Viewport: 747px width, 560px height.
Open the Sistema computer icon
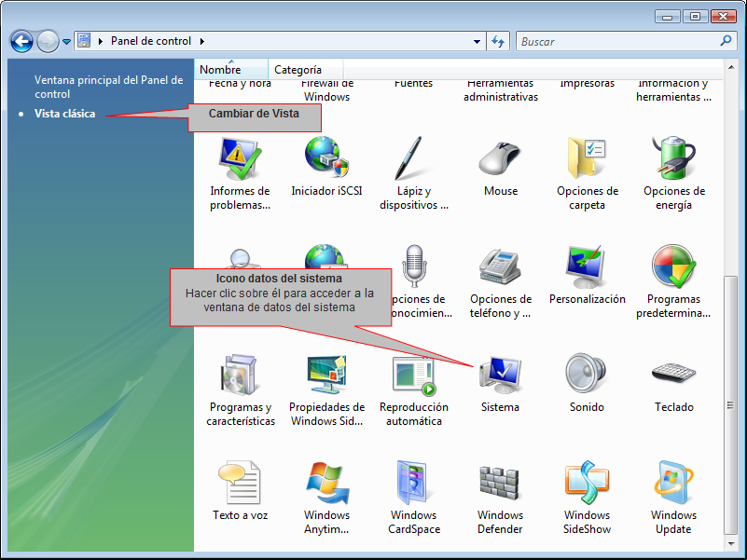pyautogui.click(x=500, y=375)
